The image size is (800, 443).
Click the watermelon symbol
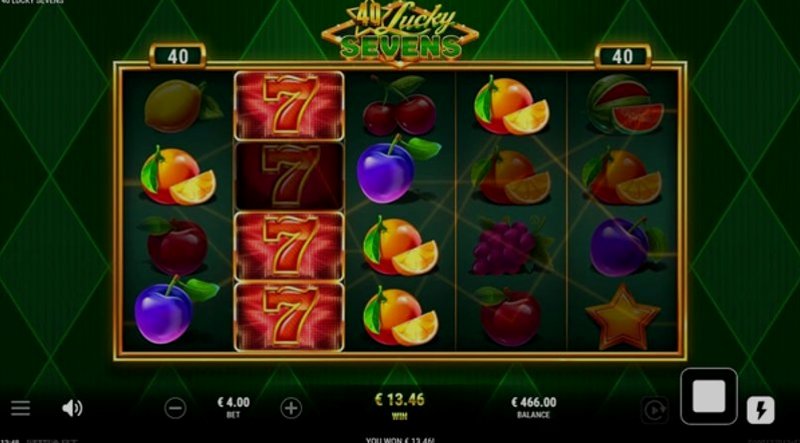pyautogui.click(x=624, y=104)
